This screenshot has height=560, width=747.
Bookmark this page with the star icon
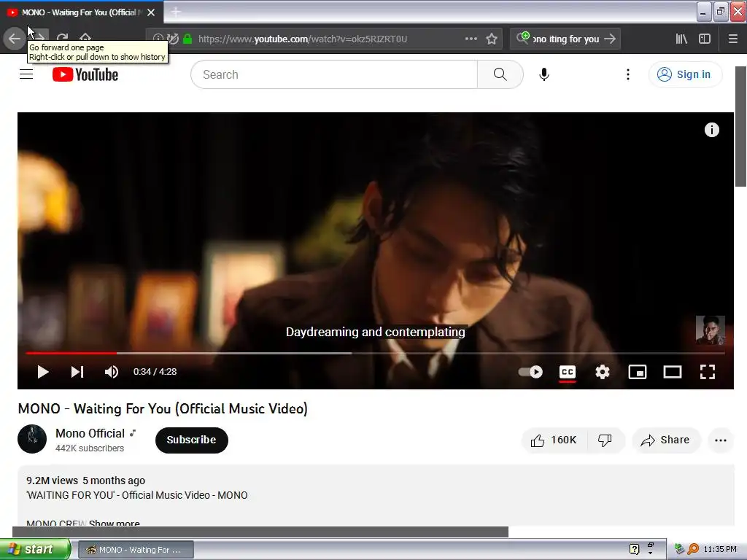(492, 39)
